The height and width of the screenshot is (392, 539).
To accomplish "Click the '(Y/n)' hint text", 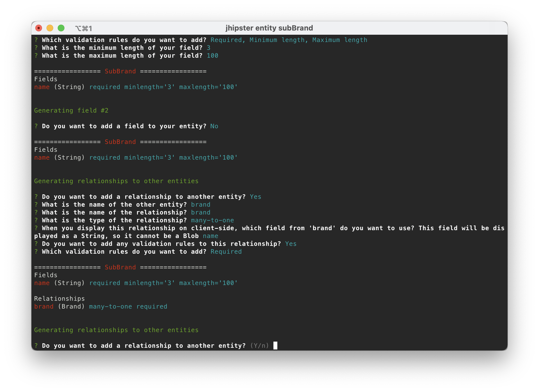I will [x=259, y=346].
